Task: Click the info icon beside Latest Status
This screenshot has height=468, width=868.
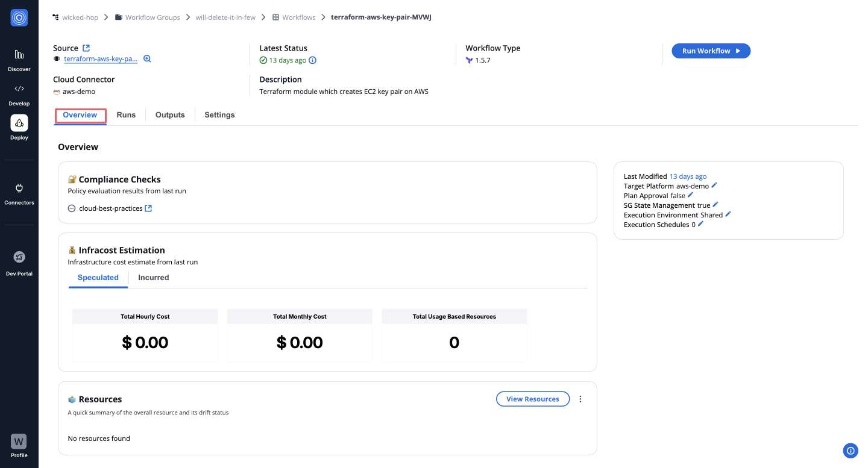Action: [x=313, y=60]
